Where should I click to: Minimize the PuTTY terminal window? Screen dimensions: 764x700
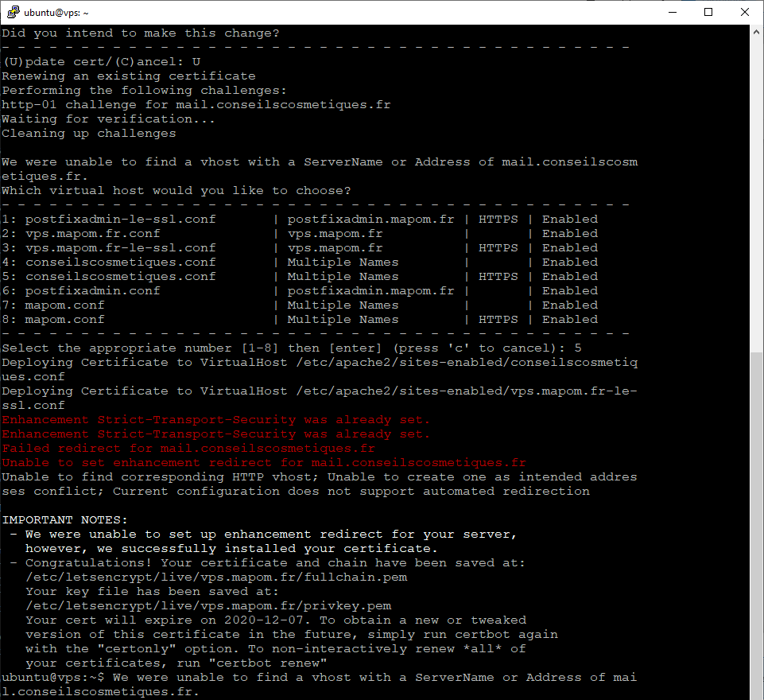(672, 12)
